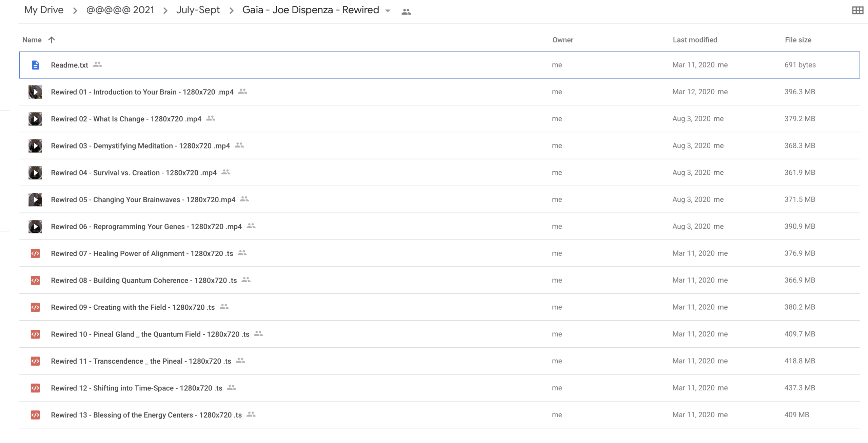
Task: Click shared icon beside Rewired 11 file
Action: tap(241, 361)
